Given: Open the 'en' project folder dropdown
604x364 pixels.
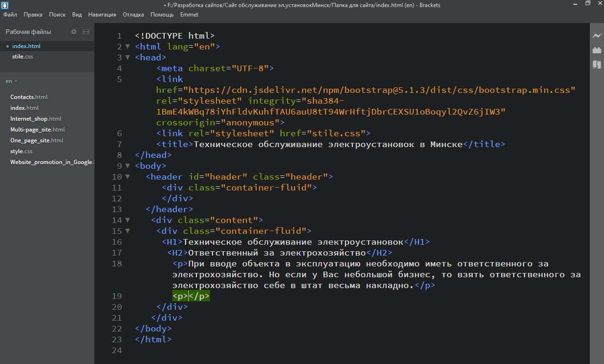Looking at the screenshot, I should tap(11, 81).
